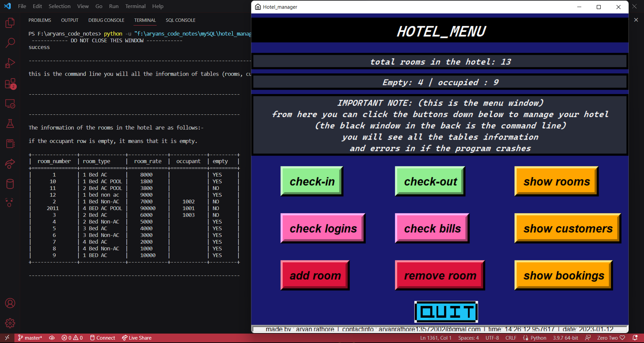Screen dimensions: 644x343
Task: Select the Remote Explorer sidebar icon
Action: 10,104
